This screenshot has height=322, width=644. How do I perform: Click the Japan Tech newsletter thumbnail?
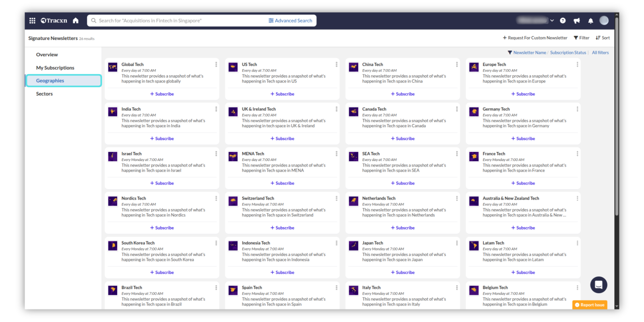point(353,246)
